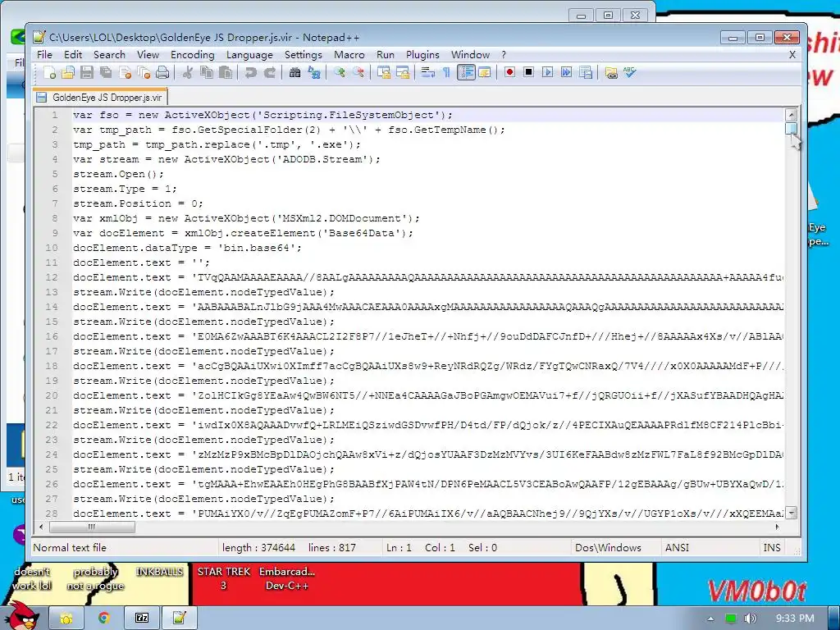840x630 pixels.
Task: Click the Close All documents toolbar icon
Action: (x=144, y=72)
